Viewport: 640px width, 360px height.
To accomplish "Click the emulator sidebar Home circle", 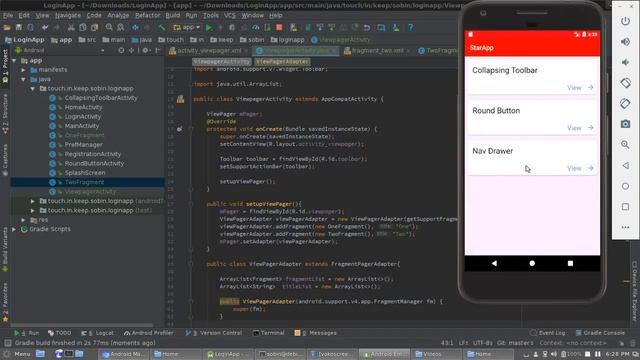I will tap(625, 186).
